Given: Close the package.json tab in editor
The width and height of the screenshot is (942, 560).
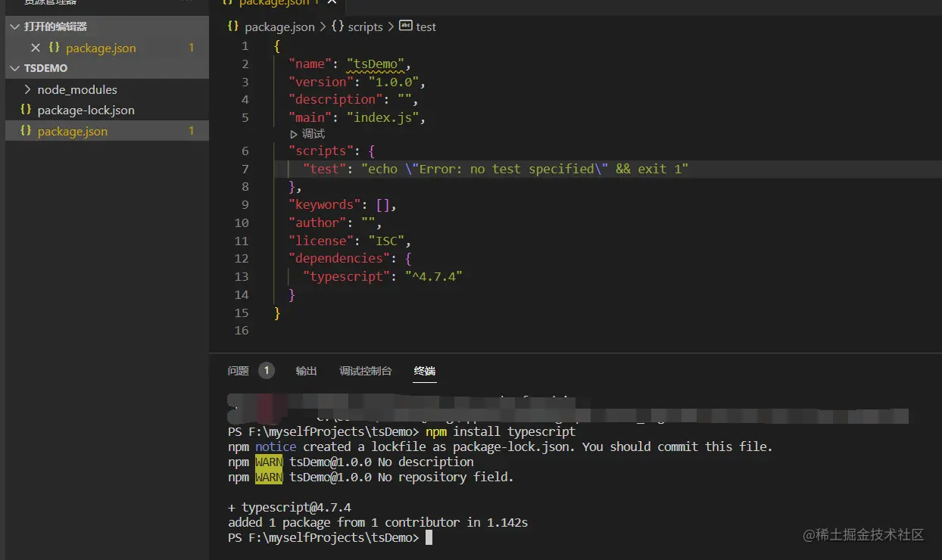Looking at the screenshot, I should click(332, 3).
